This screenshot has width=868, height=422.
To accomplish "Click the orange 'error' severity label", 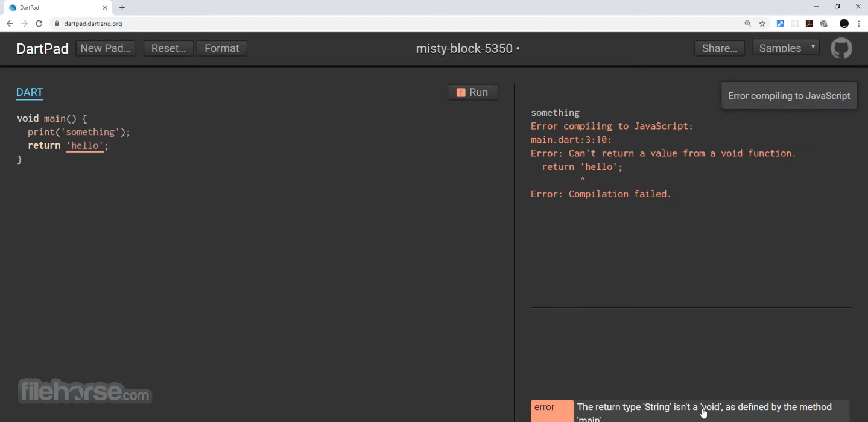I will (x=552, y=411).
